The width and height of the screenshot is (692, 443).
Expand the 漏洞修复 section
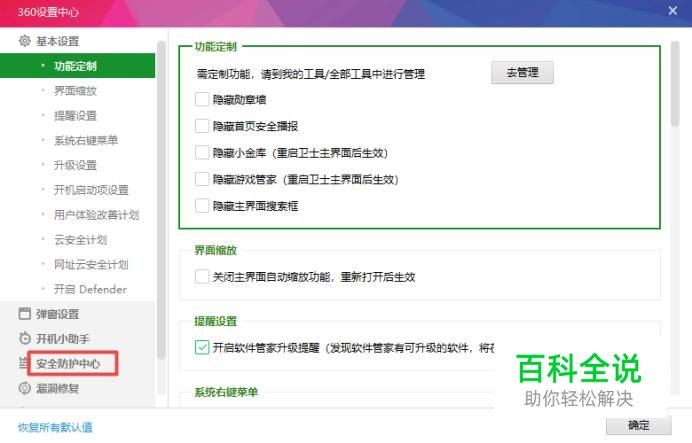click(57, 388)
